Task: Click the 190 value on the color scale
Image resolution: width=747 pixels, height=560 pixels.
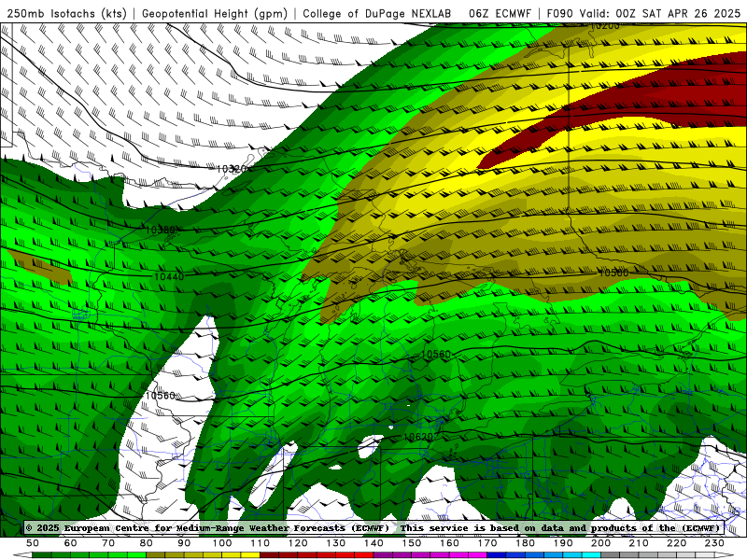Action: pyautogui.click(x=563, y=543)
